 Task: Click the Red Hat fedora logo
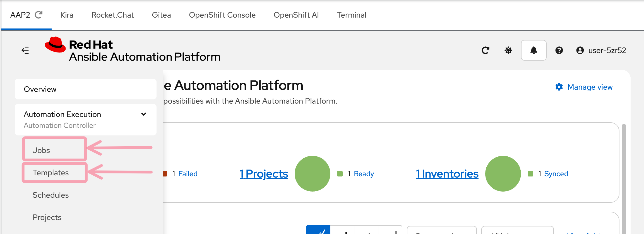(x=55, y=45)
